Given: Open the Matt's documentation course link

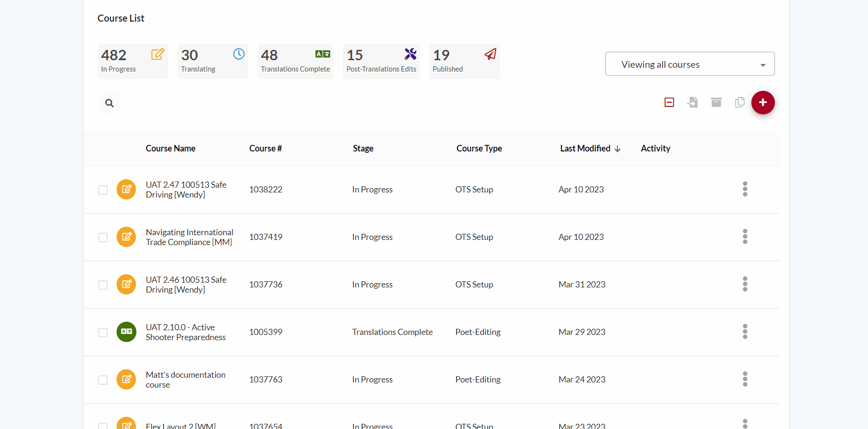Looking at the screenshot, I should click(185, 380).
